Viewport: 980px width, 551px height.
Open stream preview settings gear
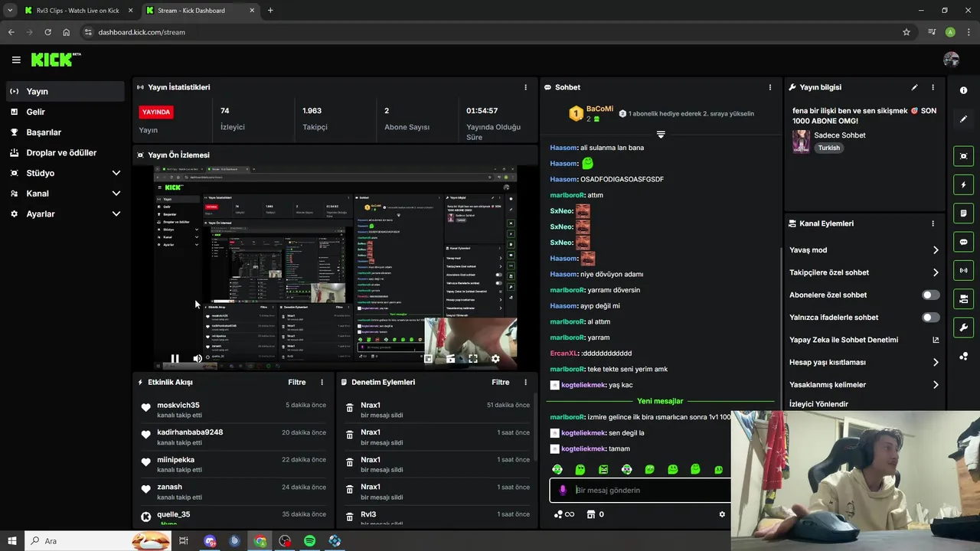tap(495, 358)
